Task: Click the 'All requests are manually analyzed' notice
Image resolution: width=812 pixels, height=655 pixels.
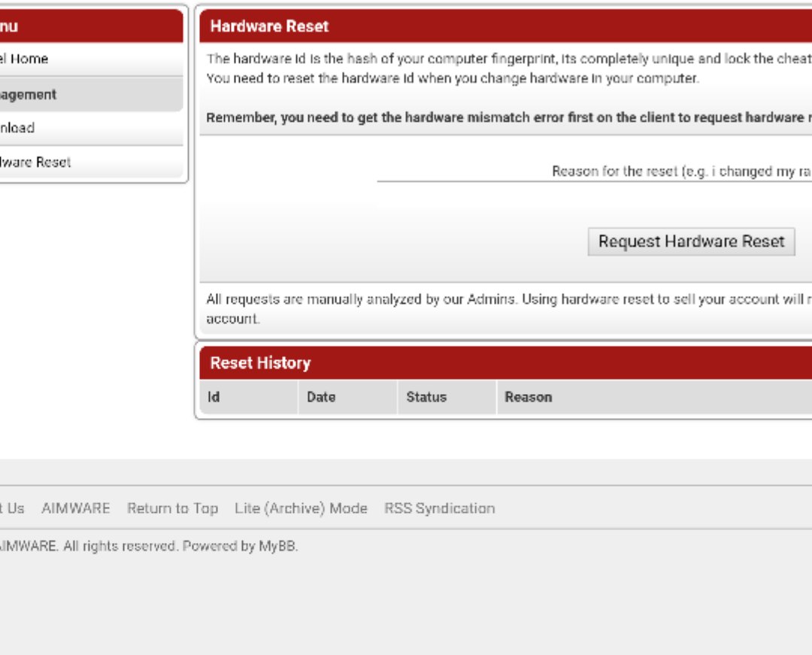Action: [509, 308]
